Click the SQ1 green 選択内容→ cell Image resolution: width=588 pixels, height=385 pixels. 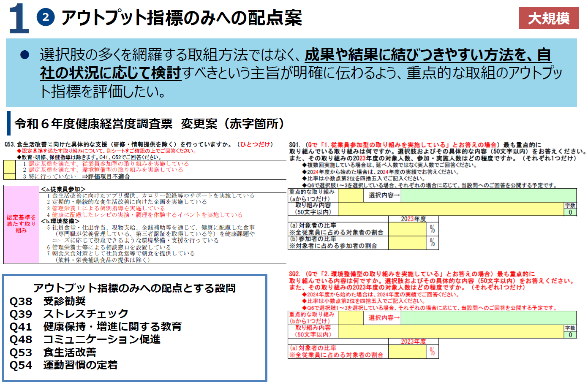(x=489, y=195)
